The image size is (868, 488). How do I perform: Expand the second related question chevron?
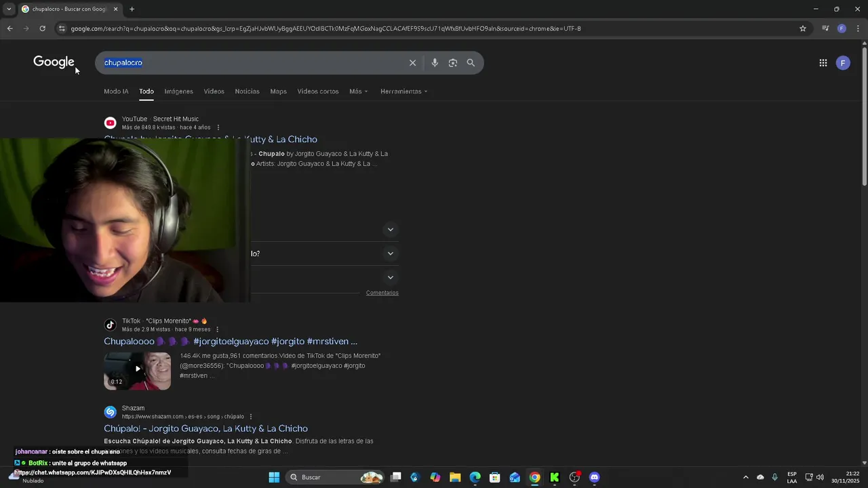point(390,253)
